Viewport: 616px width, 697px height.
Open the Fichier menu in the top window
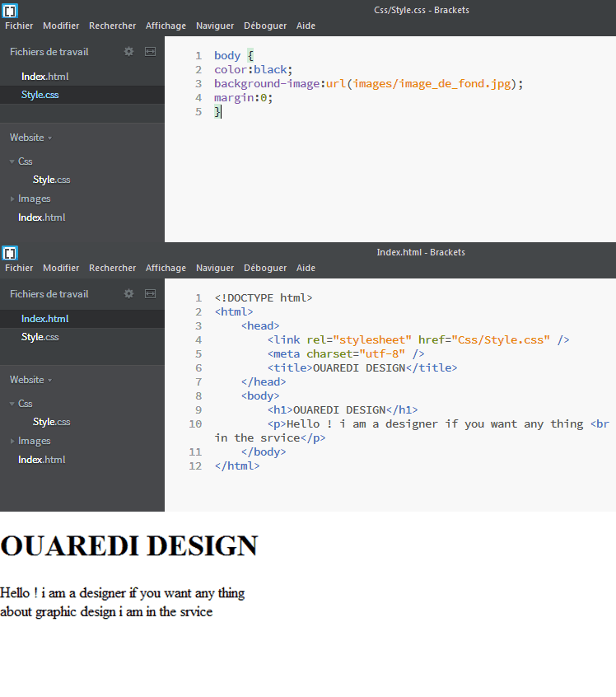[x=19, y=26]
